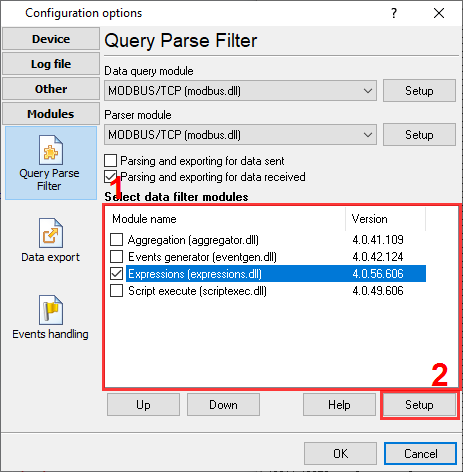The image size is (463, 472).
Task: Switch to the Log file tab
Action: pyautogui.click(x=51, y=64)
